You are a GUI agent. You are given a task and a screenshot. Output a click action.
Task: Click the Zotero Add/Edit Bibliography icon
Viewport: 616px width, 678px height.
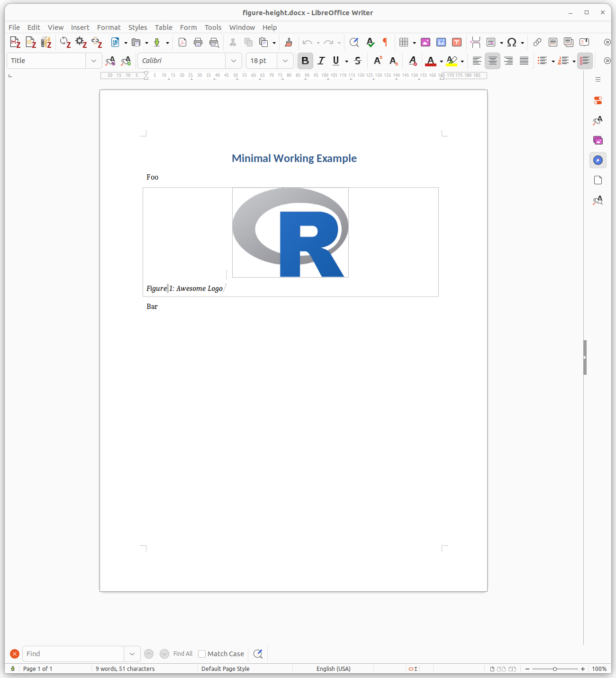46,43
